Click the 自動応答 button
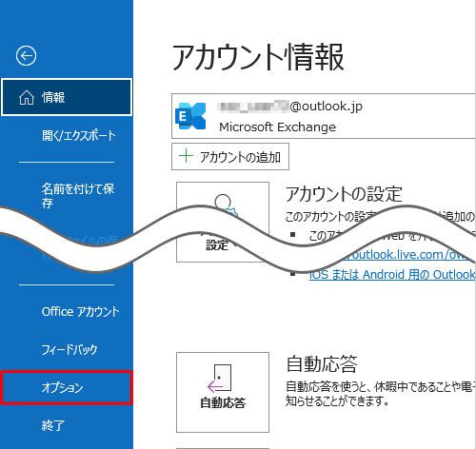 click(x=223, y=392)
